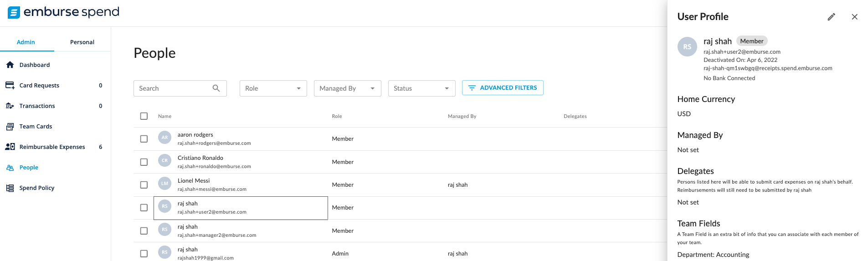868x261 pixels.
Task: Click the Emburse Spend logo
Action: 63,12
